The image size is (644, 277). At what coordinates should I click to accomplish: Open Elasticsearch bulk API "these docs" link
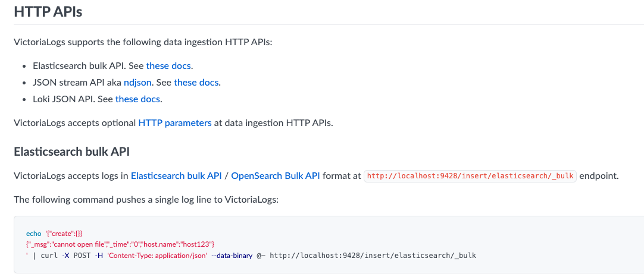(168, 65)
